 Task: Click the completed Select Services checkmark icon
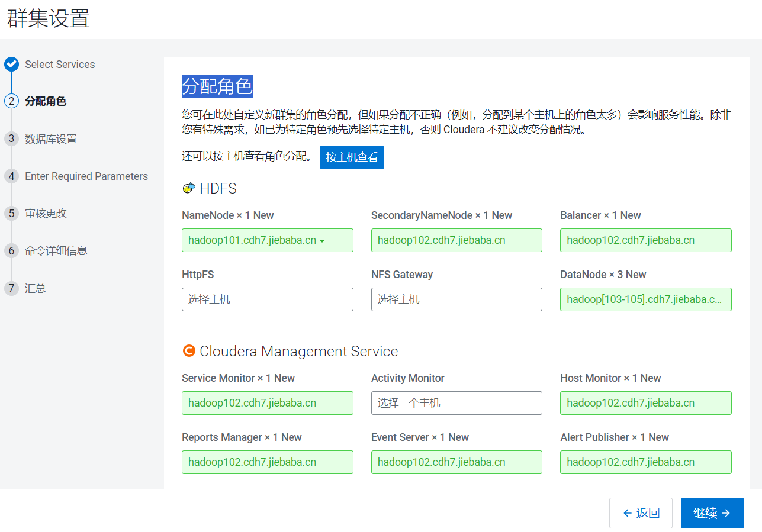pyautogui.click(x=11, y=64)
